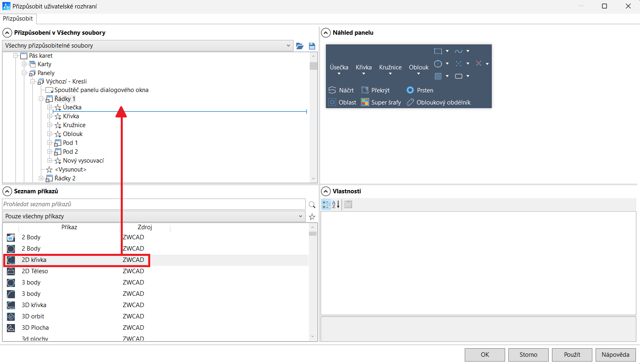Click the Storno button
Screen dimensions: 640x364
pos(528,355)
